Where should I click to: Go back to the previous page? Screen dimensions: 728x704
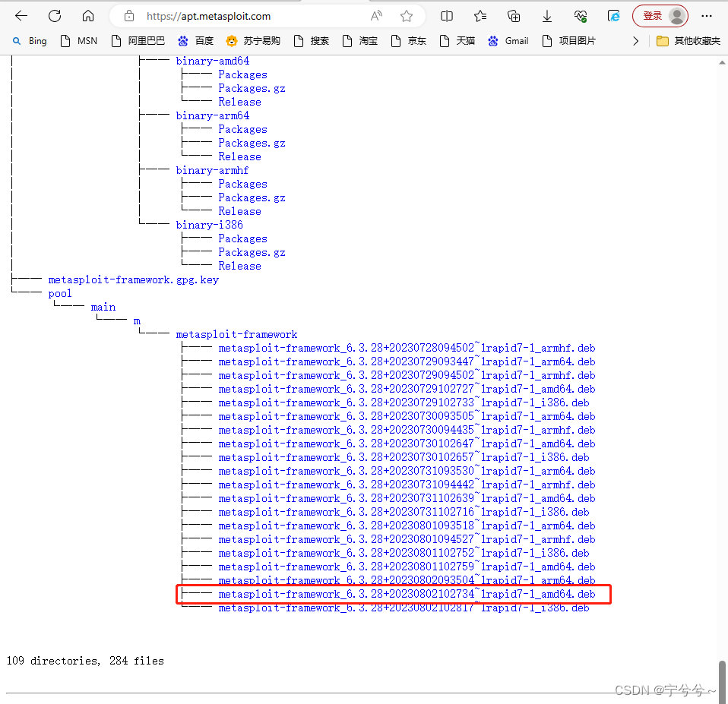click(x=21, y=16)
